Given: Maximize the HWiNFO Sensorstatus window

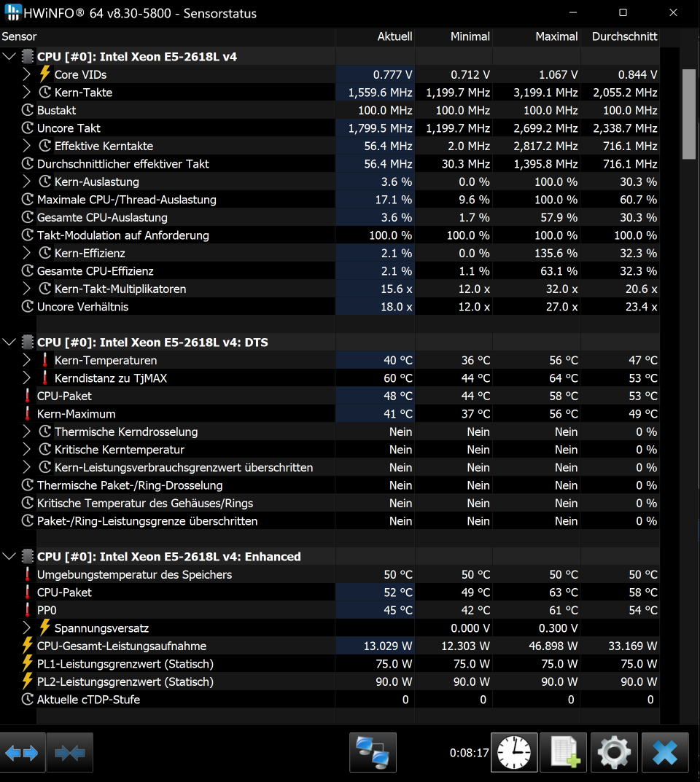Looking at the screenshot, I should click(x=623, y=12).
